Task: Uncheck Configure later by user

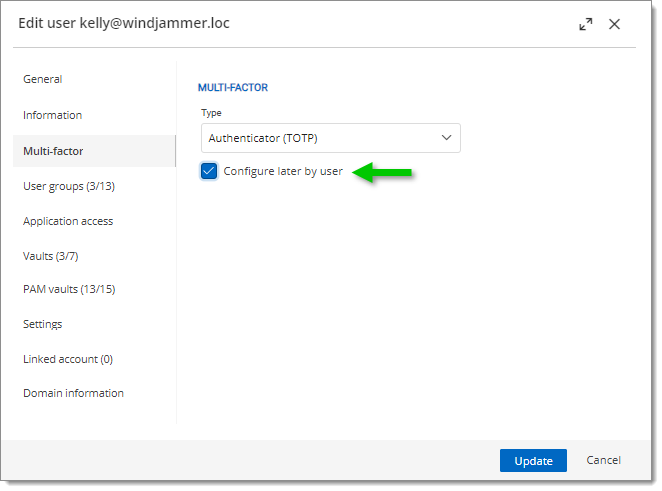Action: coord(209,171)
